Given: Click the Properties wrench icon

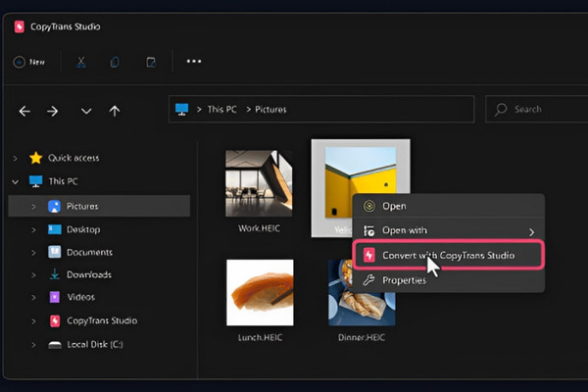Looking at the screenshot, I should [x=368, y=280].
